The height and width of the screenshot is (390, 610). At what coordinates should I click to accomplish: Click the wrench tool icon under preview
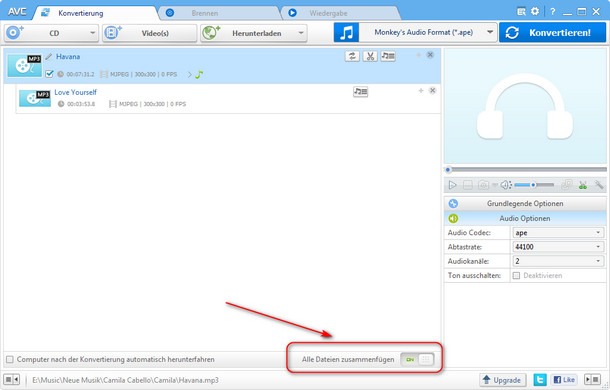point(599,185)
